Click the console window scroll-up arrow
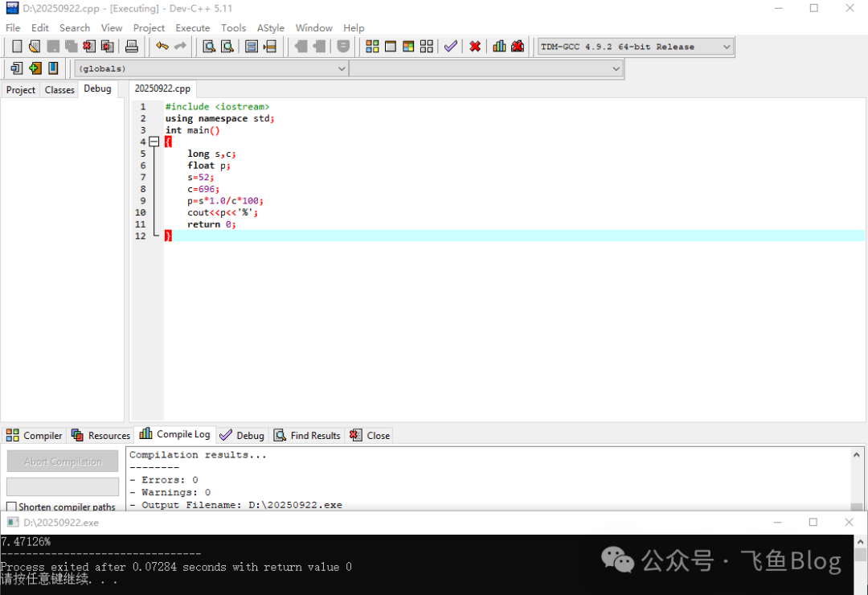This screenshot has height=595, width=868. point(860,542)
